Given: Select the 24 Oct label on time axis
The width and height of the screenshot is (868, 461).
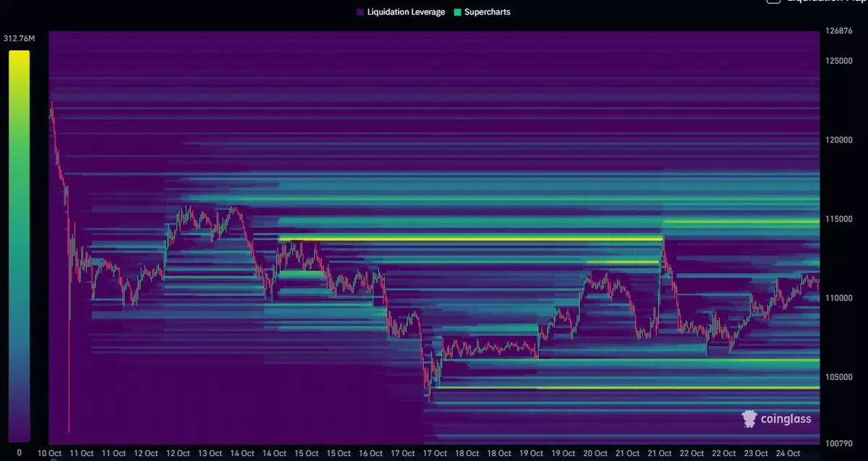Looking at the screenshot, I should pyautogui.click(x=788, y=454).
